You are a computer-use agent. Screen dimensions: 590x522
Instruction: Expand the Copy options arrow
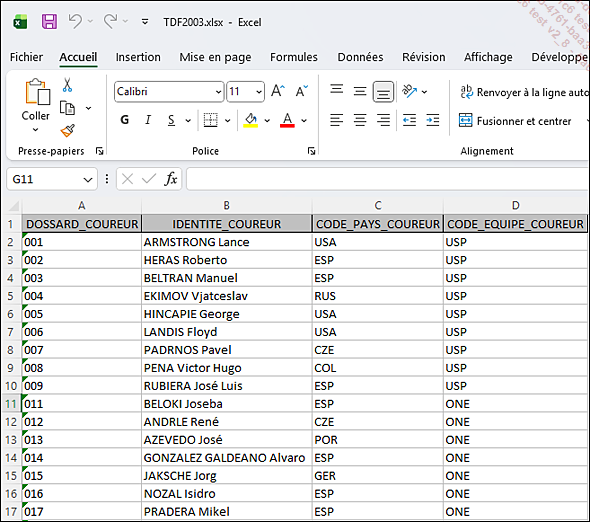[x=88, y=108]
